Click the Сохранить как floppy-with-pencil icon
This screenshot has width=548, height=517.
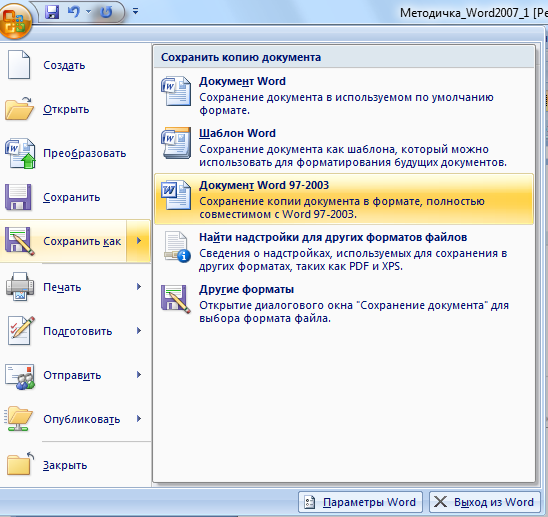point(20,241)
